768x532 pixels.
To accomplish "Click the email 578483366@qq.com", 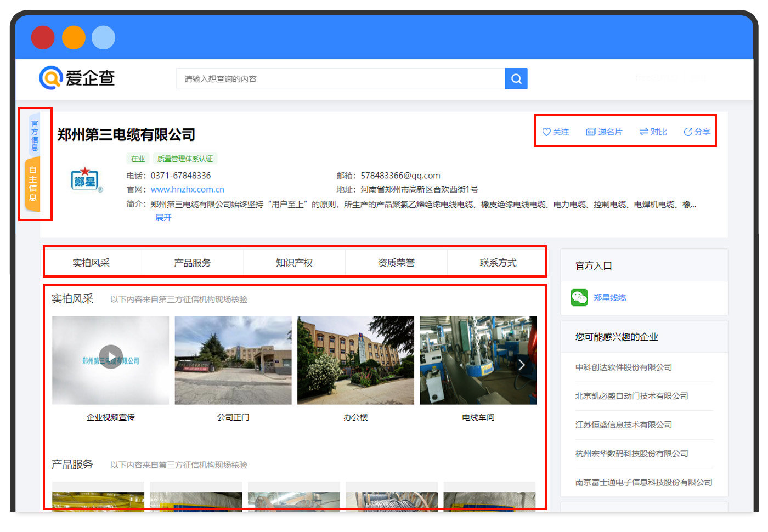I will (400, 176).
